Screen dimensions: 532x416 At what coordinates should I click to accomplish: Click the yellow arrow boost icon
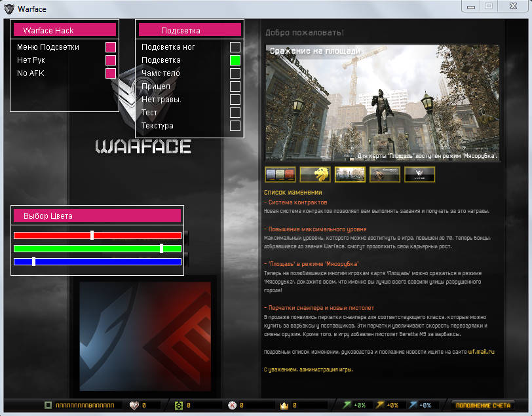380,405
